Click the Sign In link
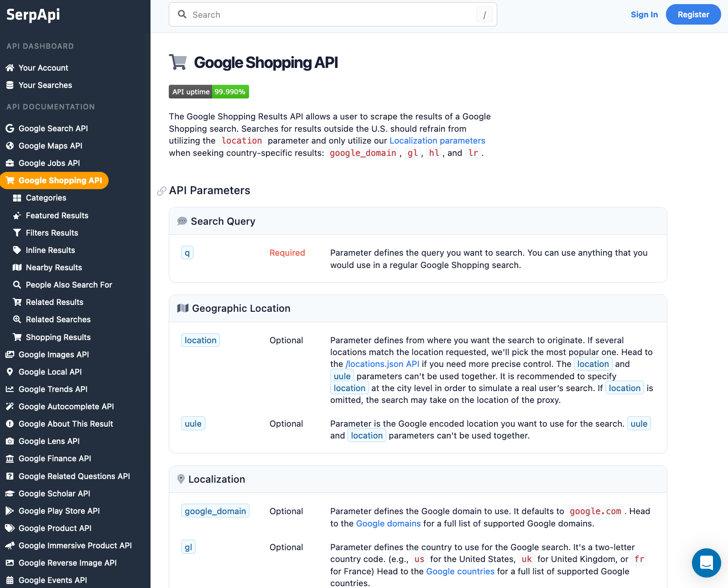 point(644,15)
